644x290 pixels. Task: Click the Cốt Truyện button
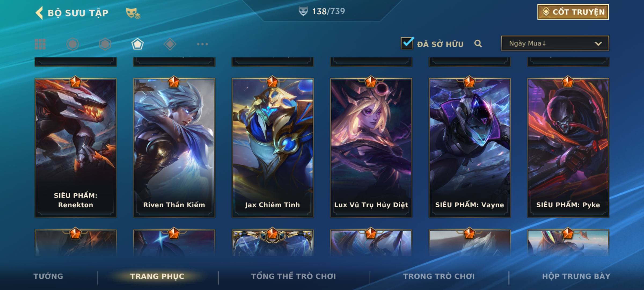click(x=573, y=12)
